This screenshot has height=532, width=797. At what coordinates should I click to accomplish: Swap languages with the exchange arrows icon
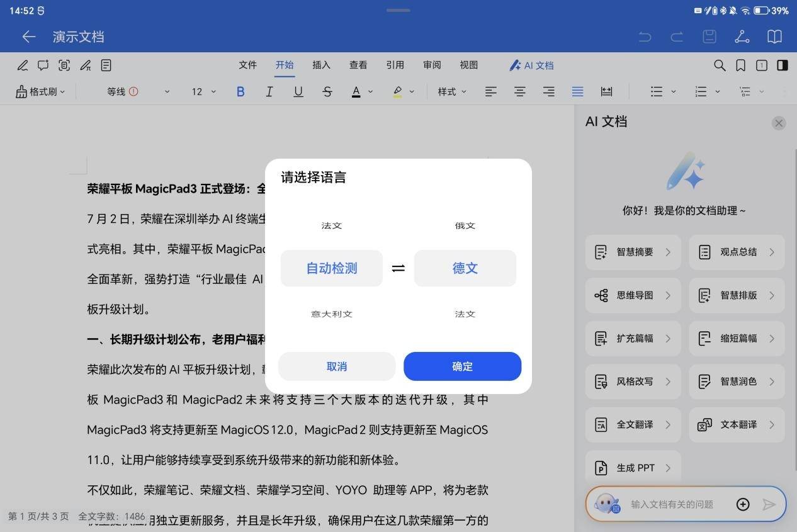click(x=398, y=268)
